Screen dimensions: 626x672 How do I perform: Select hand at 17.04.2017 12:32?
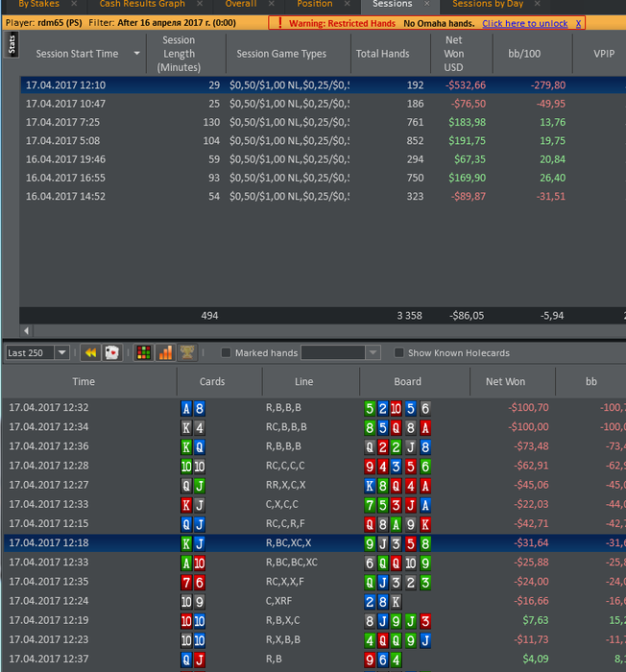tap(315, 408)
